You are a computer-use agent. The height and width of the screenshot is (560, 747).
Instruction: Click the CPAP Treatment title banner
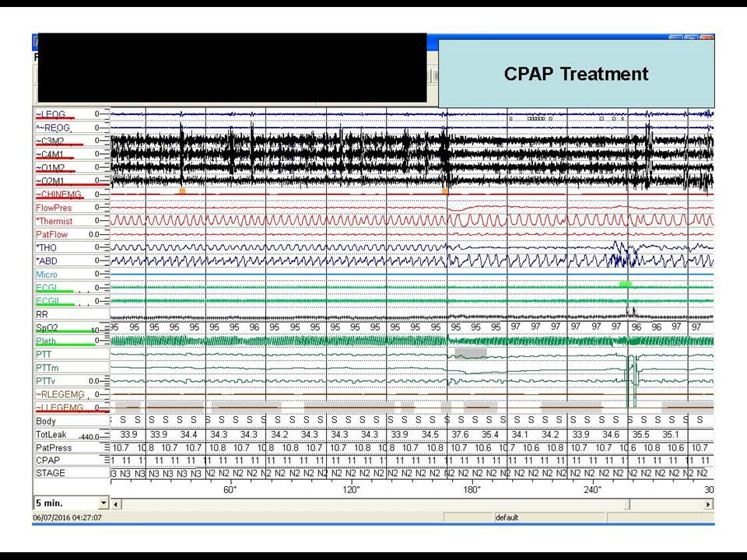(x=576, y=74)
